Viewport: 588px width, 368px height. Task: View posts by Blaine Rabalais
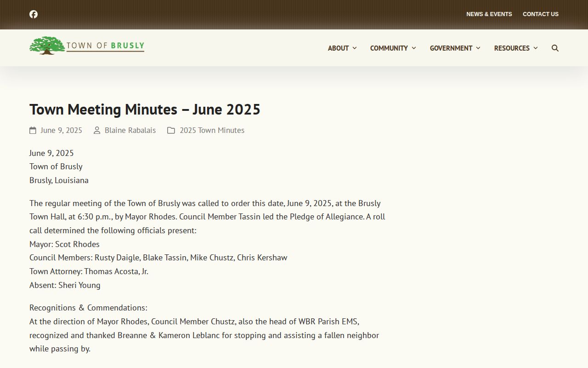coord(130,131)
